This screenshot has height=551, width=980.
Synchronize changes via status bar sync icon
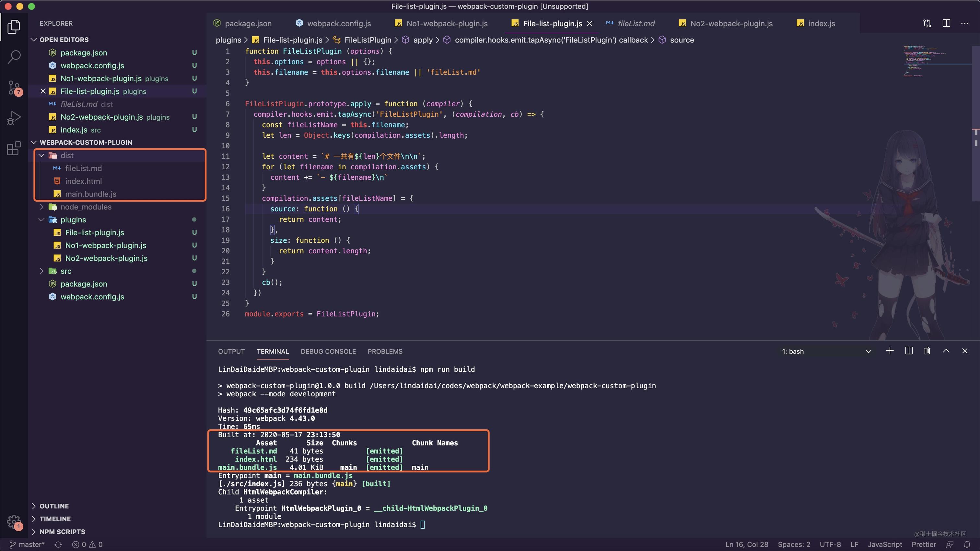coord(58,545)
